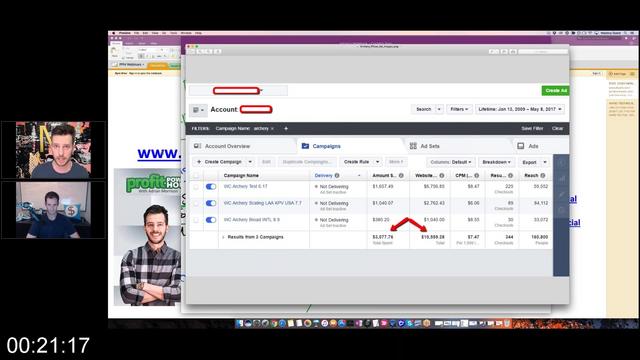Select the top webcam video thumbnail
This screenshot has width=640, height=360.
(53, 150)
